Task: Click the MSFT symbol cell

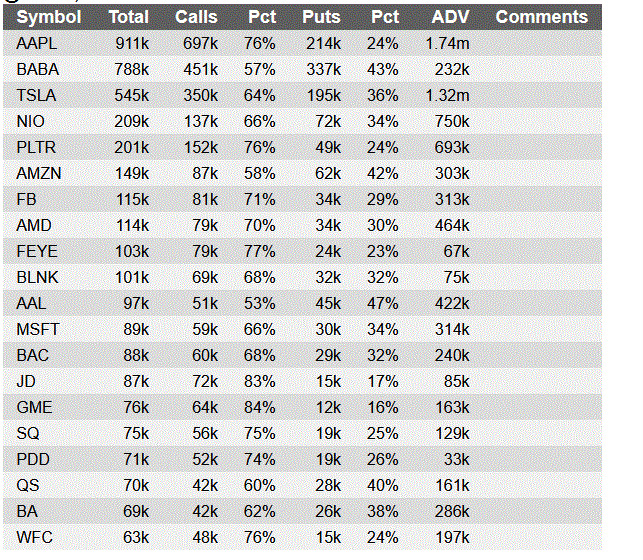Action: click(38, 329)
